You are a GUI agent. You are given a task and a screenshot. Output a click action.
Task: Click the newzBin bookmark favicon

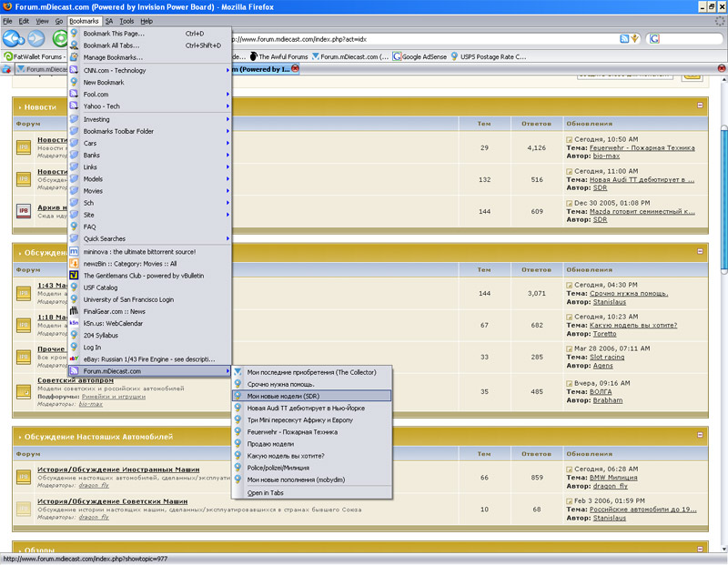pyautogui.click(x=74, y=264)
